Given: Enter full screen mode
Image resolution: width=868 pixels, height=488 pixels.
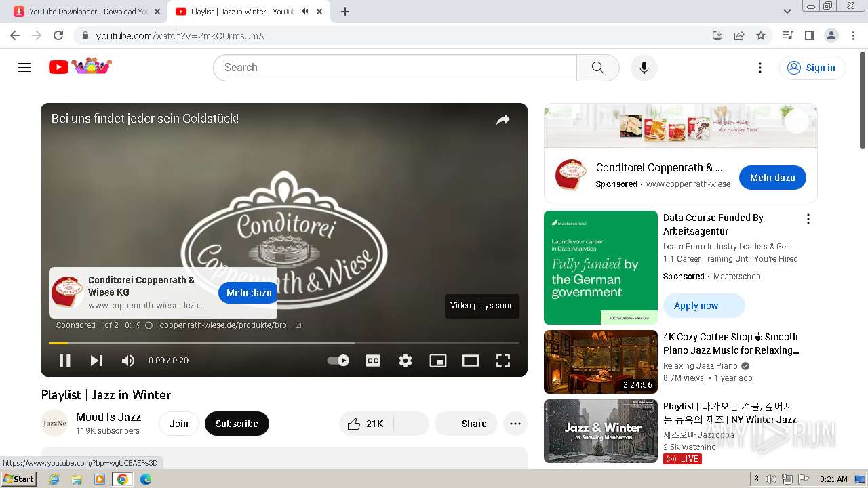Looking at the screenshot, I should pos(503,361).
